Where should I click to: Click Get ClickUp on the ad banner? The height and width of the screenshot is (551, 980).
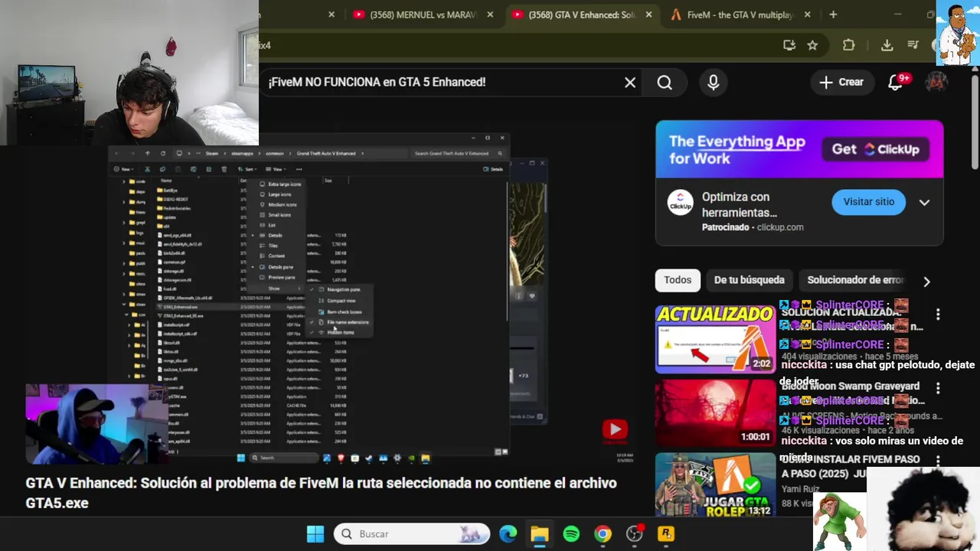[x=876, y=149]
